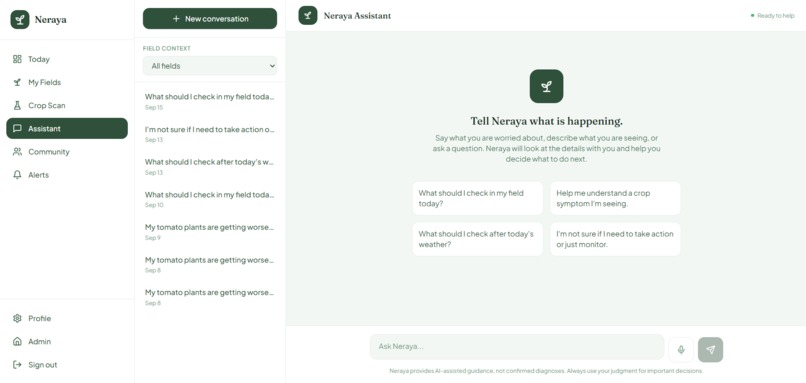Click the Today grid icon
The image size is (806, 383).
pos(17,59)
